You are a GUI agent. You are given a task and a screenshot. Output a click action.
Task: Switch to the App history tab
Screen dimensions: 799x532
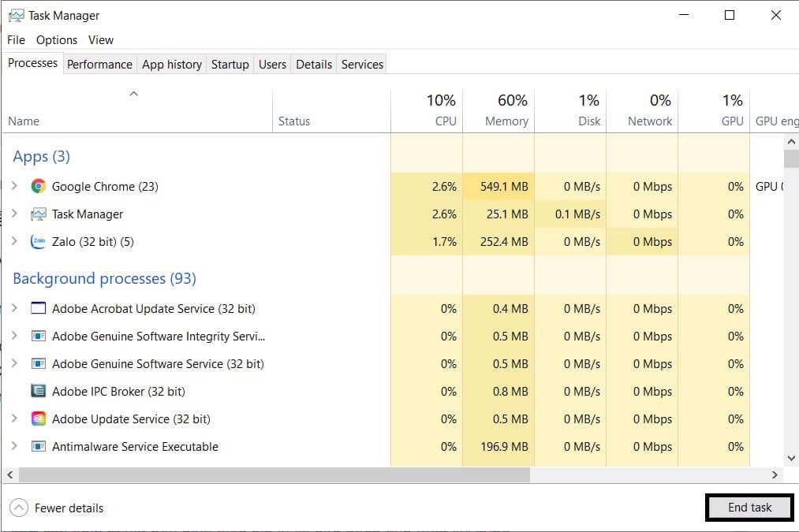tap(172, 64)
